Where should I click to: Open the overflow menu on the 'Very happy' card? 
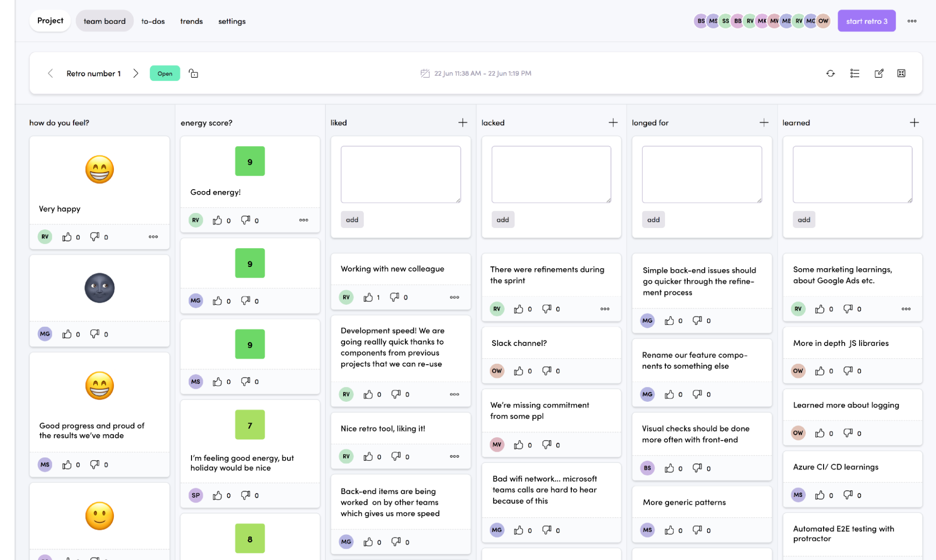[x=153, y=236]
